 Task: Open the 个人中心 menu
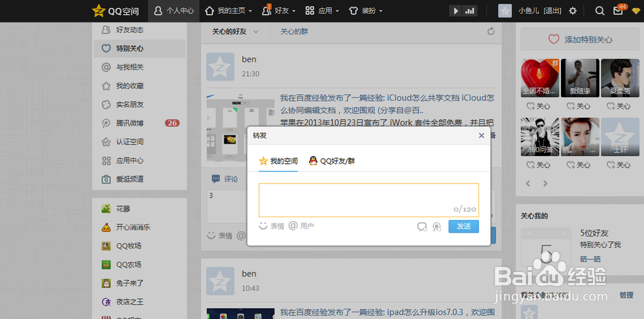coord(174,11)
